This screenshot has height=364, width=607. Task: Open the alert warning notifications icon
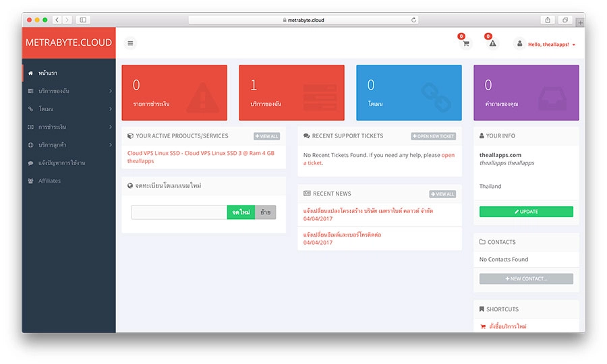(492, 44)
